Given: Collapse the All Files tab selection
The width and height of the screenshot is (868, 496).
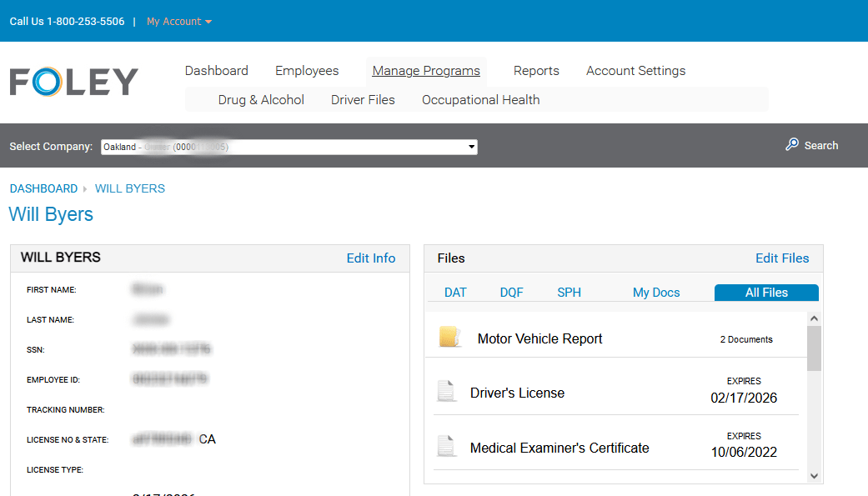Looking at the screenshot, I should (765, 293).
